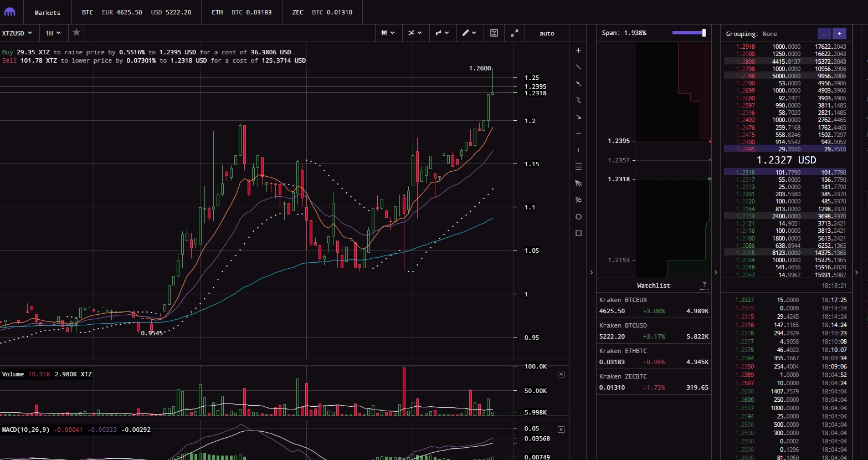Viewport: 868px width, 460px height.
Task: Open the XTZUSD pair dropdown
Action: (x=18, y=33)
